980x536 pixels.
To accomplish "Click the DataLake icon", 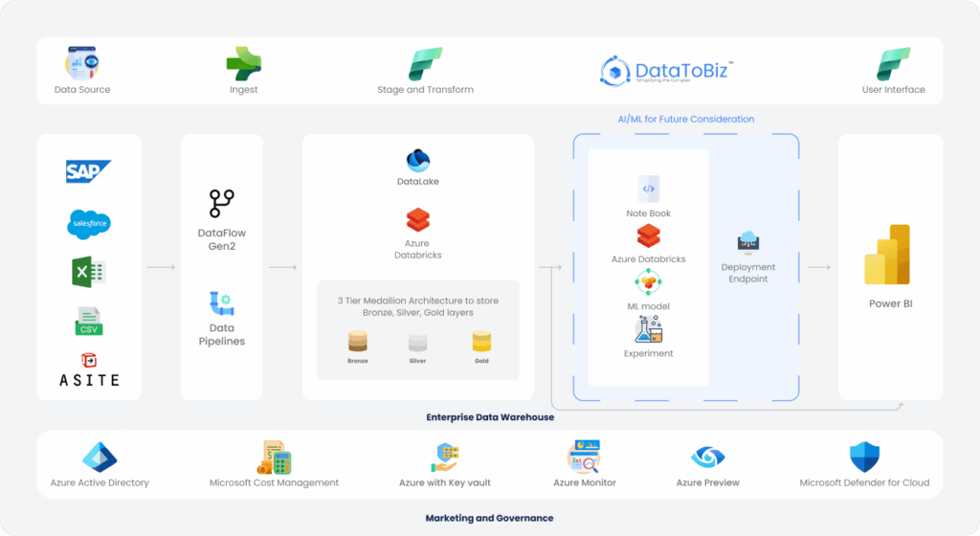I will pyautogui.click(x=417, y=161).
